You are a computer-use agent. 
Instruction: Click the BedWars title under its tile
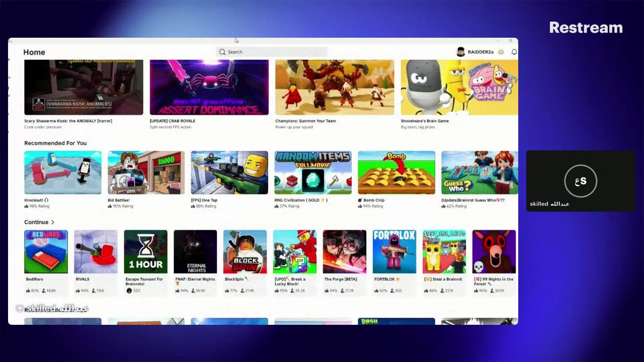pos(35,279)
